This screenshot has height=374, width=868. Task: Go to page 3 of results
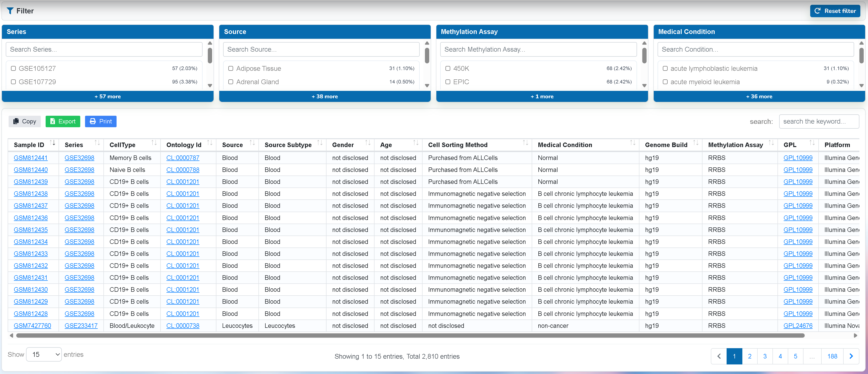[765, 356]
